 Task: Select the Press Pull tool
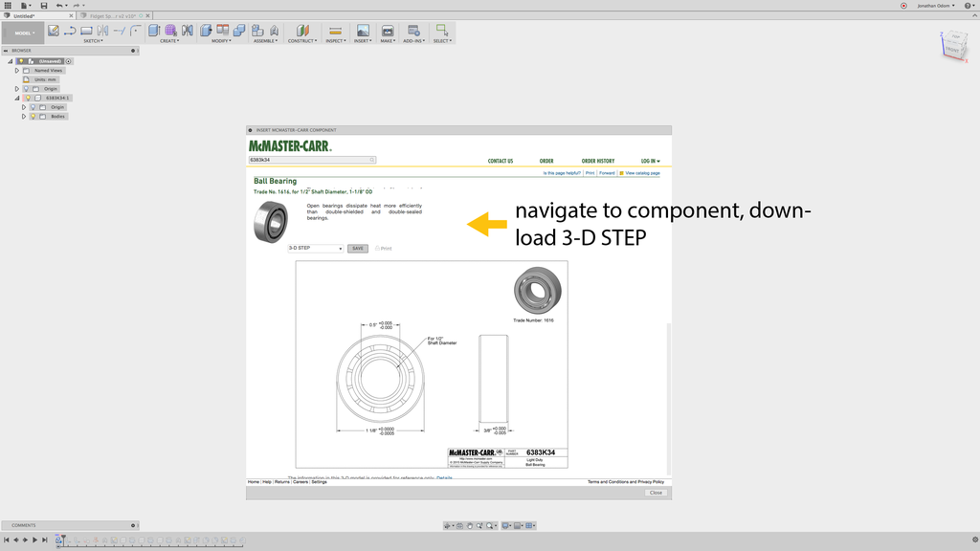click(206, 30)
